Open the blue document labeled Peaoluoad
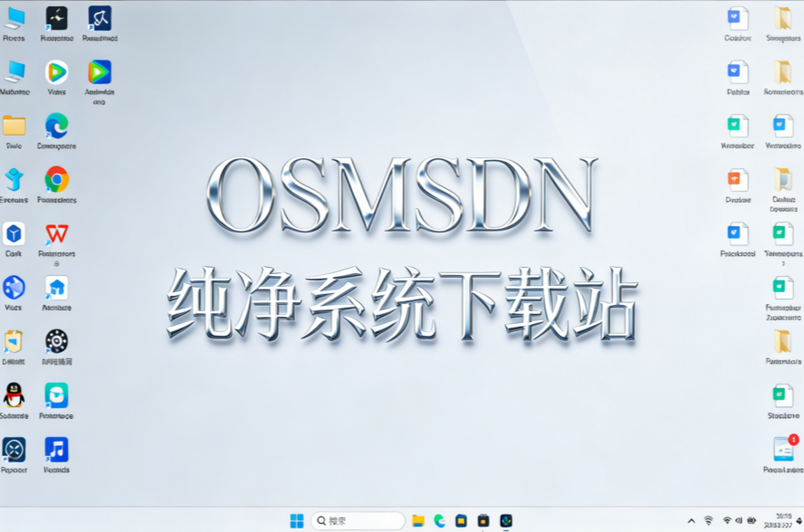This screenshot has height=532, width=804. pyautogui.click(x=738, y=233)
